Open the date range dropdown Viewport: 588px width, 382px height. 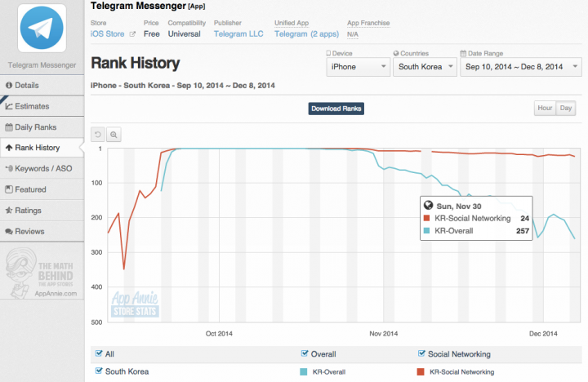point(521,67)
